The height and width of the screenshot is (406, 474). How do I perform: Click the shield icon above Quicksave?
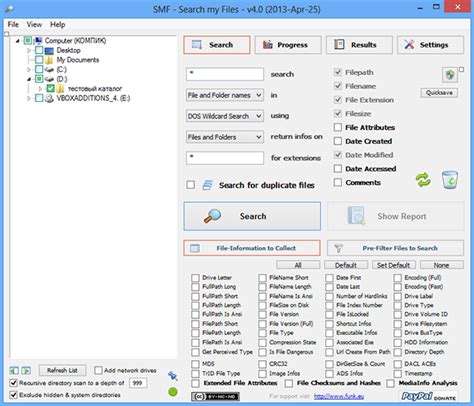coord(450,75)
